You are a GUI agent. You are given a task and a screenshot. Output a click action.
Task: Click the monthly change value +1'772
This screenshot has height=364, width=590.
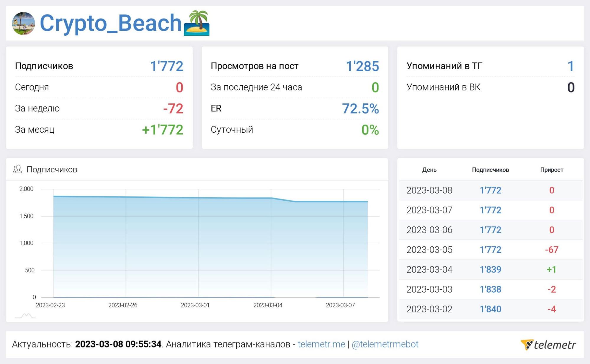(163, 130)
